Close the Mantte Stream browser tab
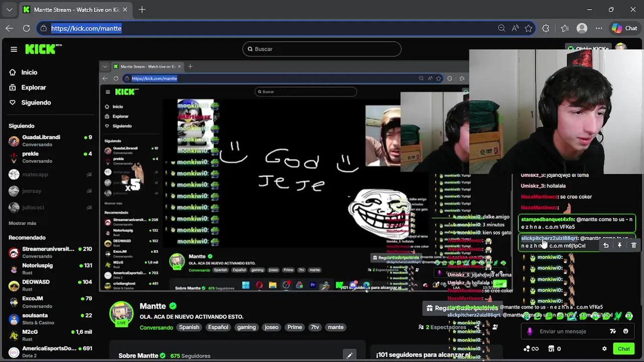 point(125,10)
